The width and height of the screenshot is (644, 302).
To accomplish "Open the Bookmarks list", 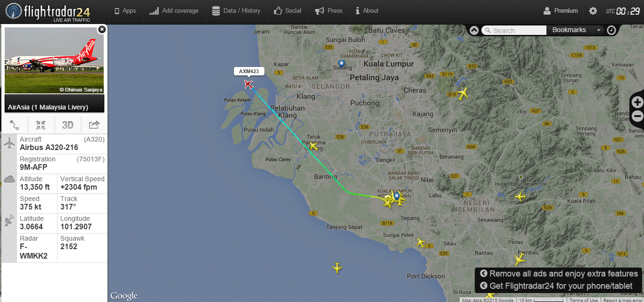I will tap(569, 30).
